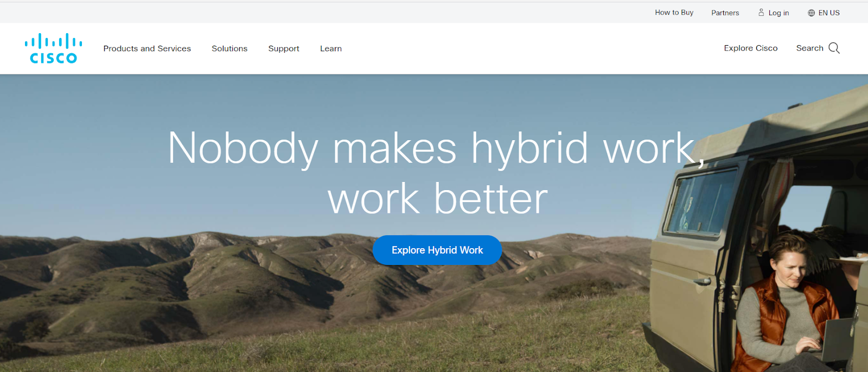The height and width of the screenshot is (372, 868).
Task: Click the Log in link
Action: click(778, 12)
